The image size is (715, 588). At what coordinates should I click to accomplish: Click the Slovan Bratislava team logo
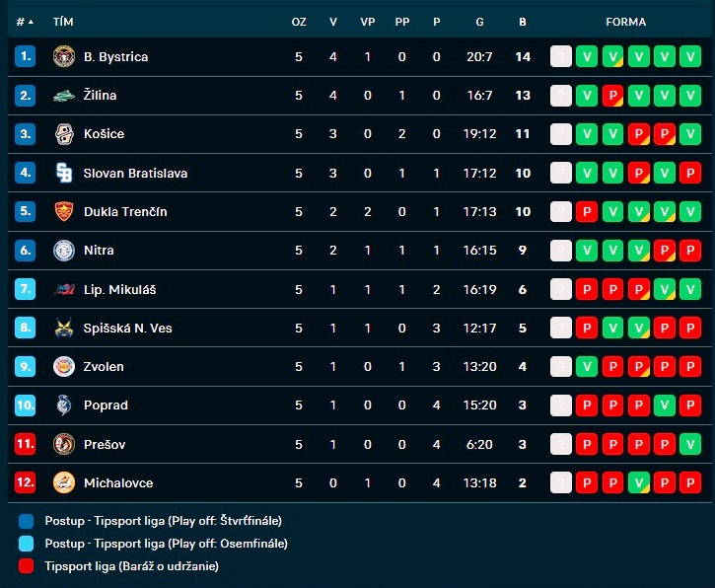[x=64, y=173]
